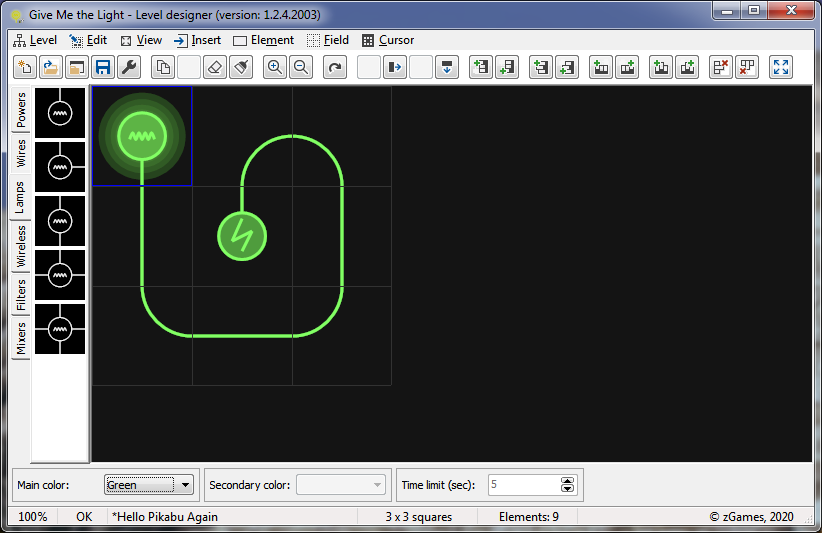Viewport: 822px width, 533px height.
Task: Click the green power source on canvas
Action: 242,236
